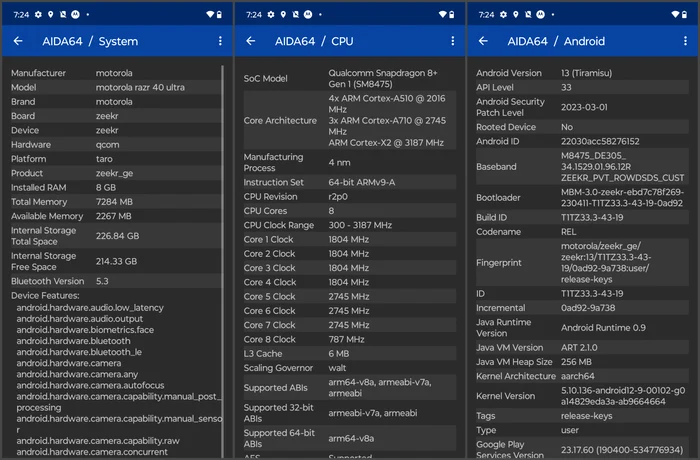
Task: Select Installed RAM value 8 GB
Action: (x=106, y=188)
